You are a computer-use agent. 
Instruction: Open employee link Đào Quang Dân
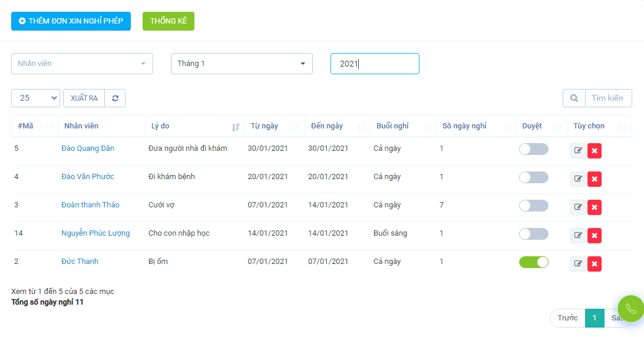(88, 148)
